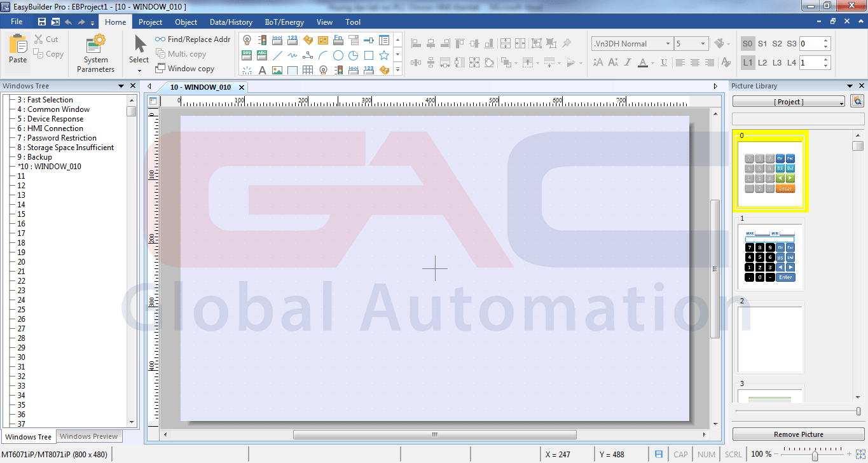Click the Increase font size icon
The height and width of the screenshot is (463, 868).
pyautogui.click(x=598, y=62)
